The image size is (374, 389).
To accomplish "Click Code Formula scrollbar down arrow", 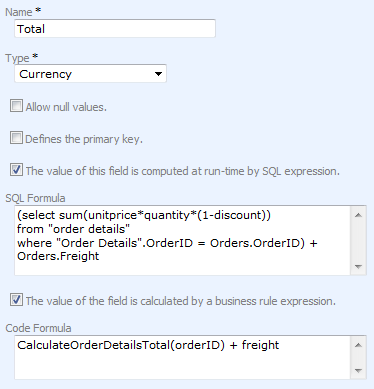I will (358, 370).
